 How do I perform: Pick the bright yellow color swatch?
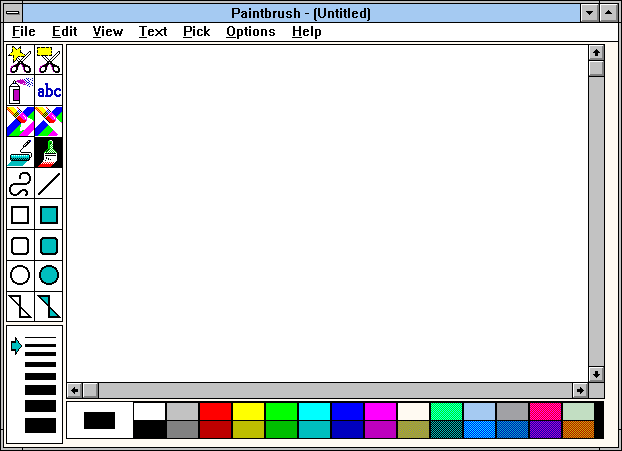click(x=248, y=411)
